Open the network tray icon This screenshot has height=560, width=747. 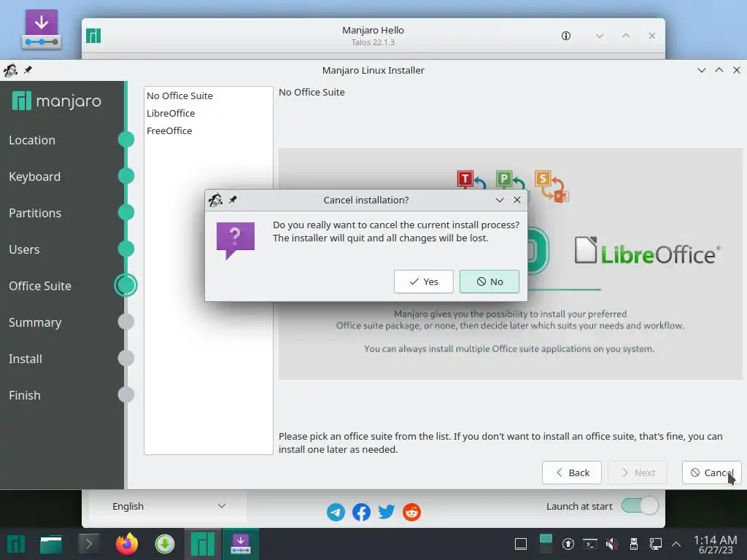656,544
